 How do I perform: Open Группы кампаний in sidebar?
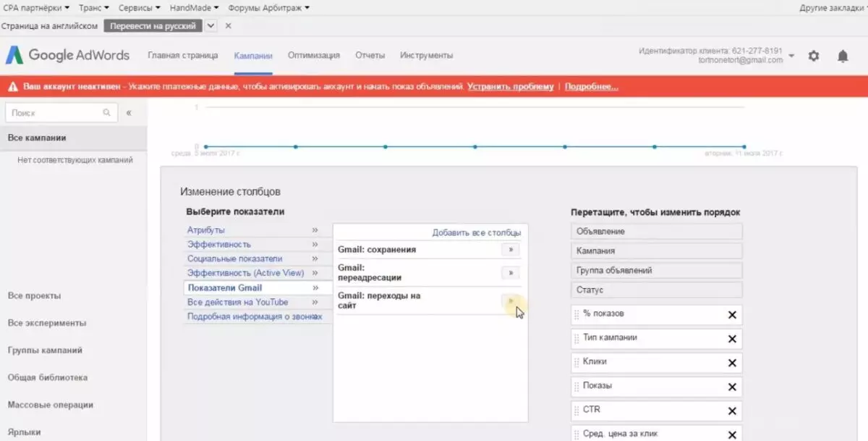(x=45, y=350)
